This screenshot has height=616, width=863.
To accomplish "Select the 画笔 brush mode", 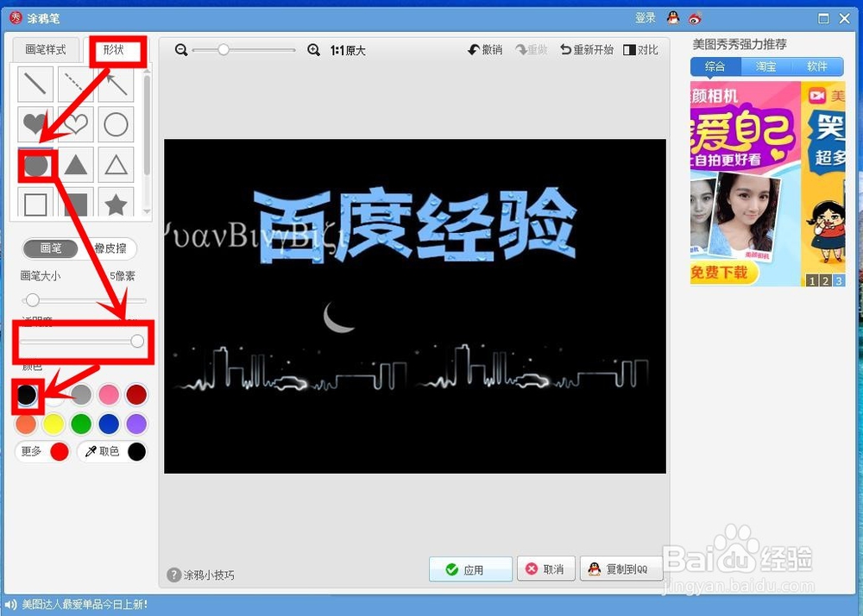I will tap(51, 248).
